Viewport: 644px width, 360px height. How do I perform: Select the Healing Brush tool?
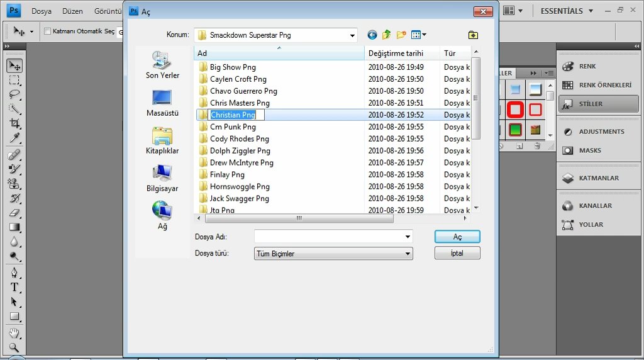point(14,155)
